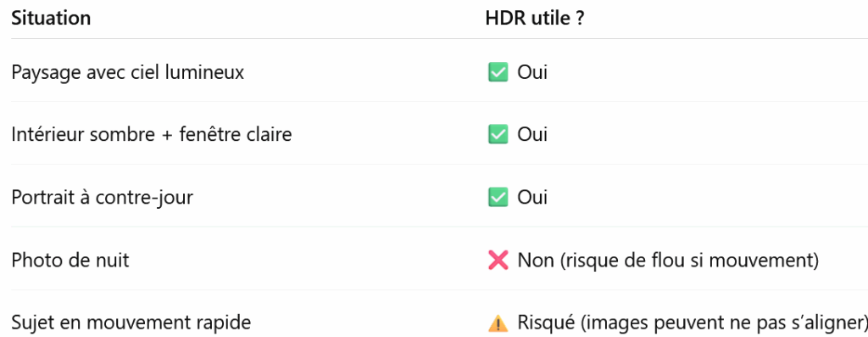This screenshot has height=337, width=868.
Task: Click red cross icon for Photo de nuit
Action: pyautogui.click(x=498, y=260)
